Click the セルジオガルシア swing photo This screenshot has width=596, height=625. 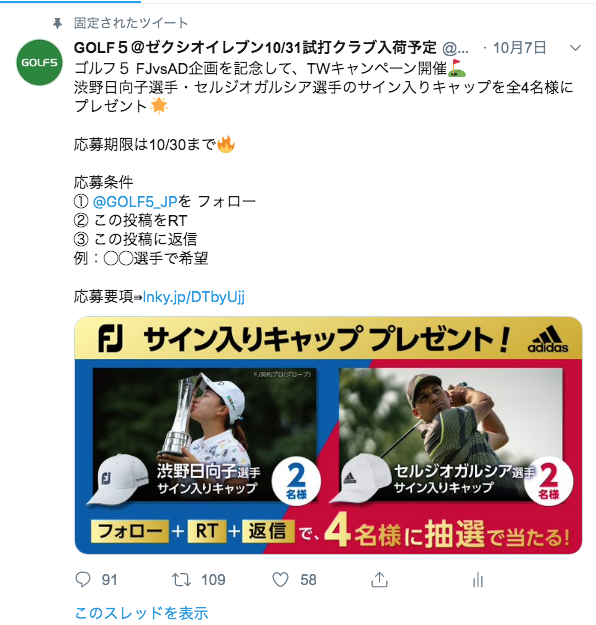[451, 434]
